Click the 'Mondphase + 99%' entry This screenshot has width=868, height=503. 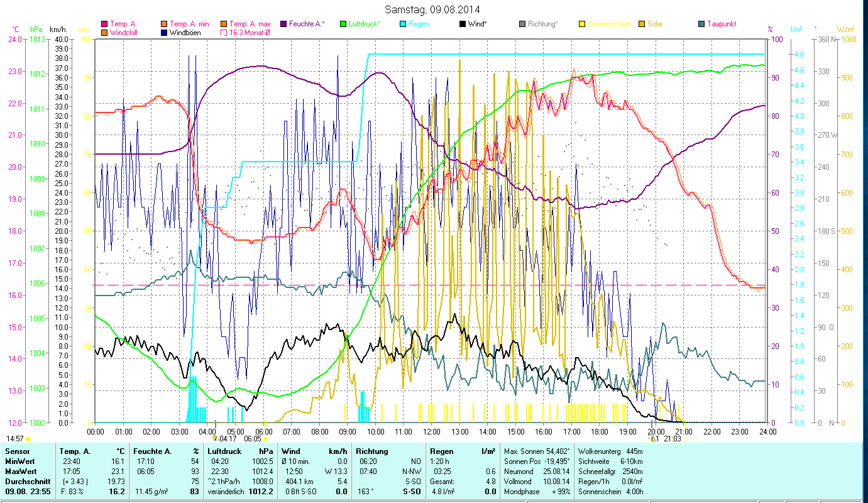(x=537, y=492)
